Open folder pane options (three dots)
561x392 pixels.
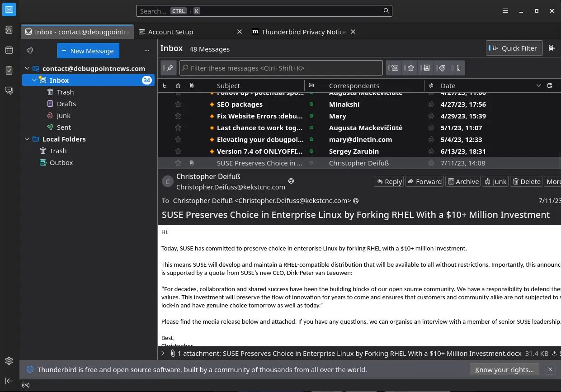[x=146, y=51]
